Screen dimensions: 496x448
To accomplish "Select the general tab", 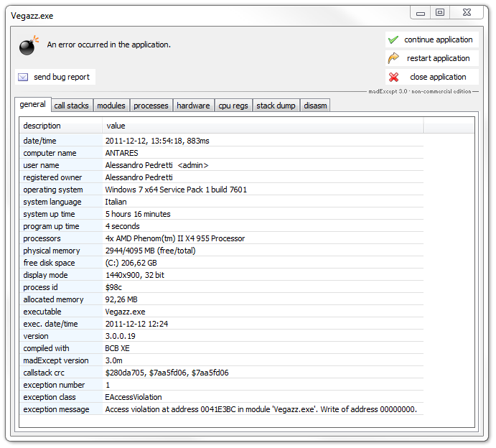I will [33, 105].
